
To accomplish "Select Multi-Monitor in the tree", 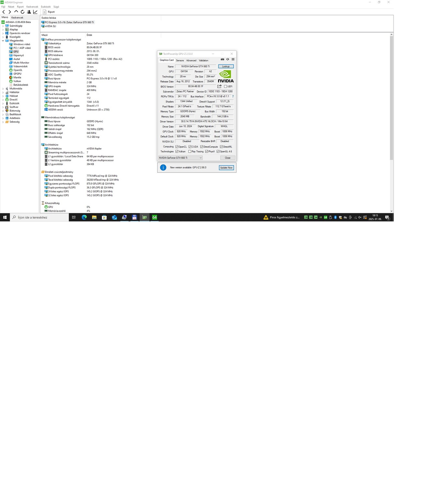I will 21,63.
